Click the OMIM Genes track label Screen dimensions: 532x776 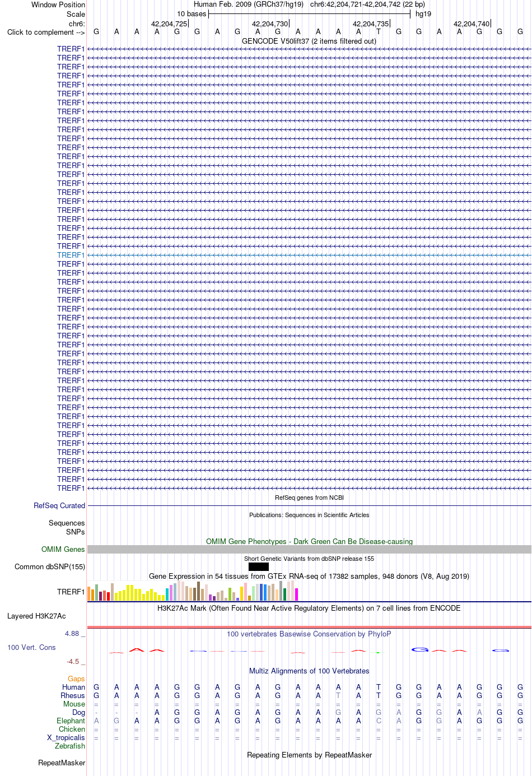[x=63, y=550]
